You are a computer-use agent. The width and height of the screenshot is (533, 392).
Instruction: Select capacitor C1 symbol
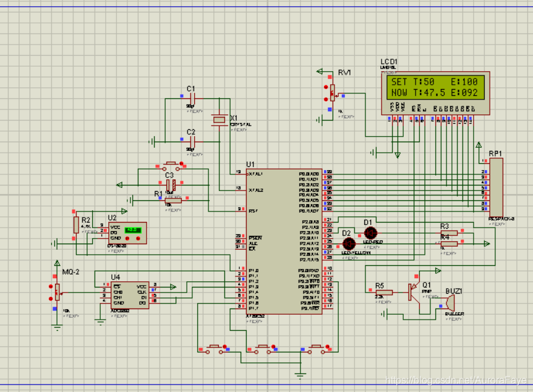click(192, 99)
